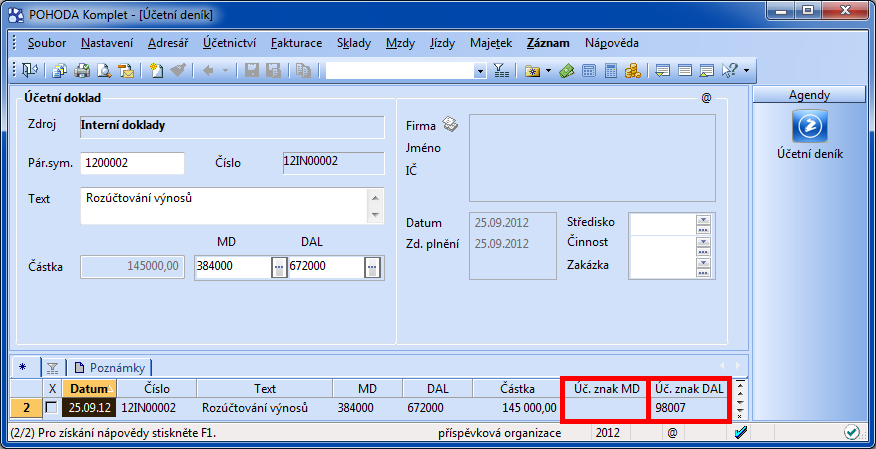Expand the toolbar search combo box dropdown
The image size is (876, 449).
pyautogui.click(x=480, y=71)
